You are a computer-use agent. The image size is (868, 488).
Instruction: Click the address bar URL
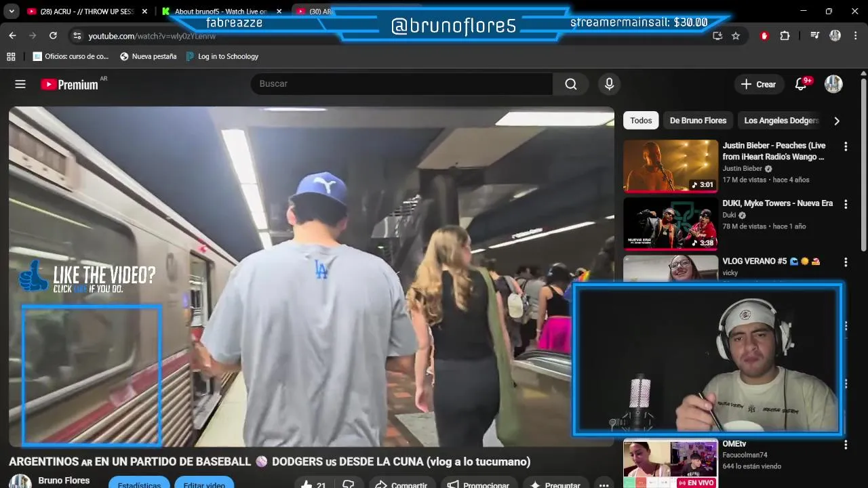pyautogui.click(x=152, y=36)
